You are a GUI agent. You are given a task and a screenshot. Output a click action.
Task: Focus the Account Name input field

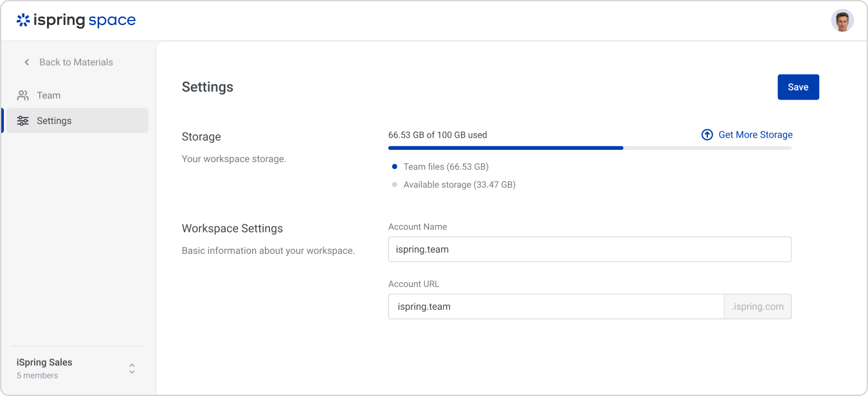[590, 249]
